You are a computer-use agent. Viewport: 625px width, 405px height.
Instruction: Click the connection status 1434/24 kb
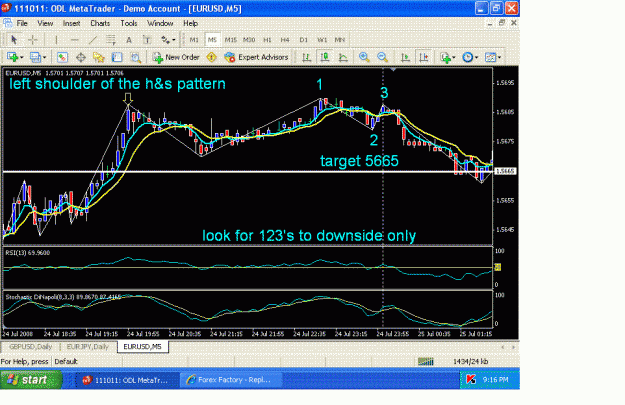[x=470, y=362]
